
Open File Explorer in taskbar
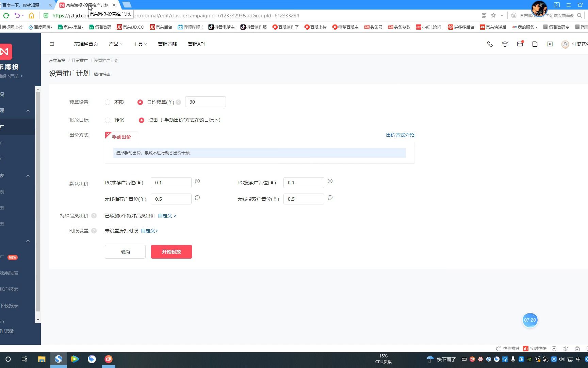point(42,359)
